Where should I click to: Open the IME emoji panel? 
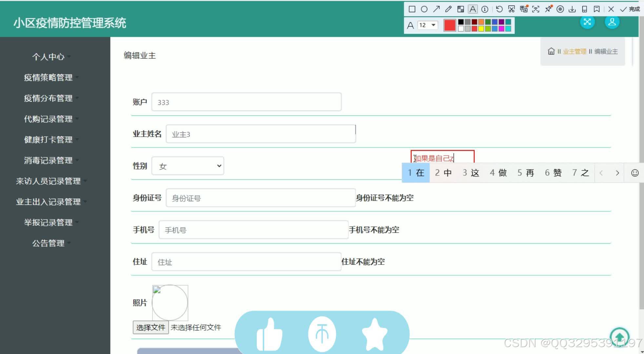pos(635,173)
